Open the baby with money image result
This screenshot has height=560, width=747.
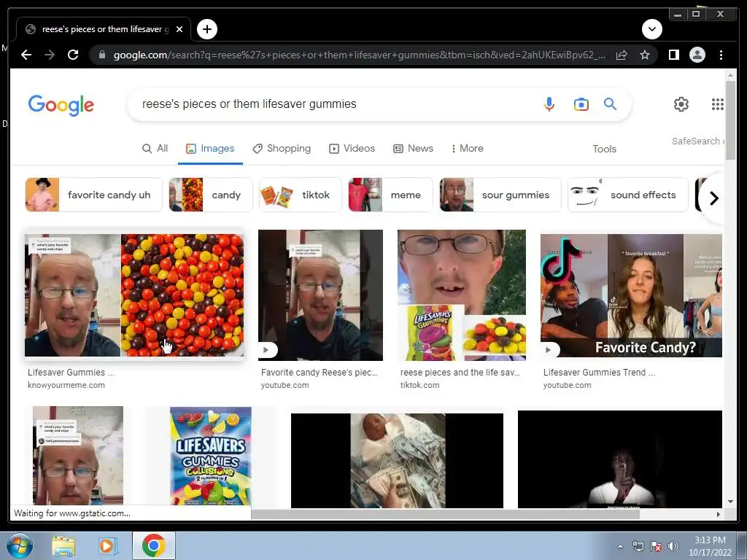397,461
